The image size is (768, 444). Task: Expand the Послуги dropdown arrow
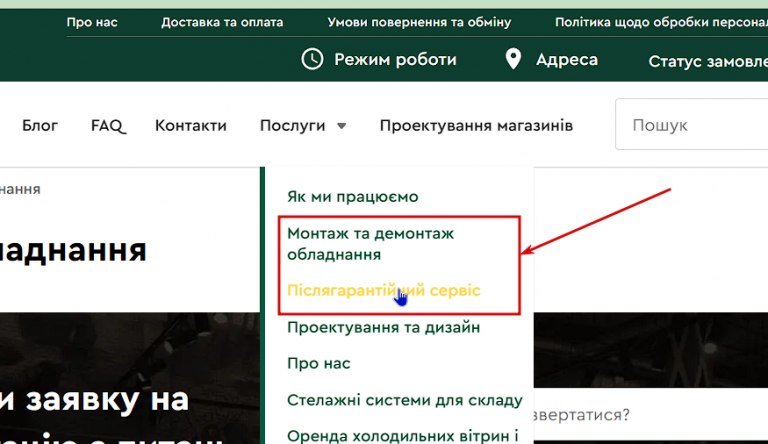coord(342,126)
